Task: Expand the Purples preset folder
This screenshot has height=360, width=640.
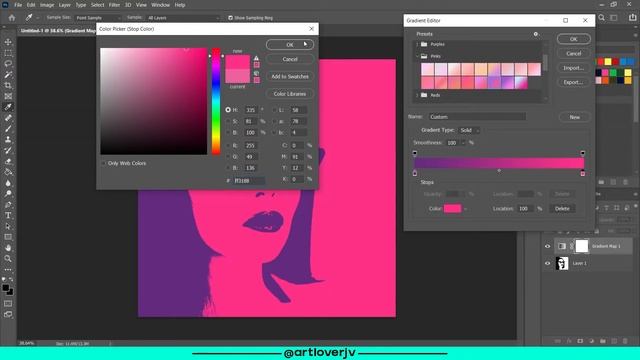Action: (x=417, y=44)
